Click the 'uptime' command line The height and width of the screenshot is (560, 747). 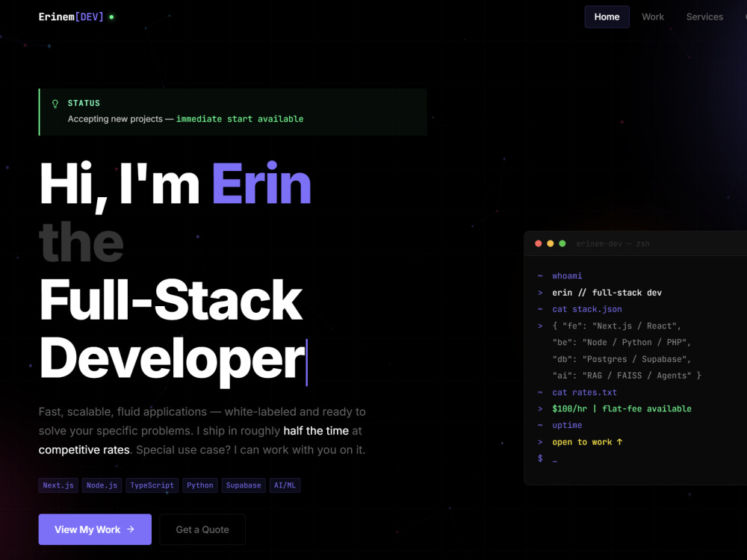point(567,426)
